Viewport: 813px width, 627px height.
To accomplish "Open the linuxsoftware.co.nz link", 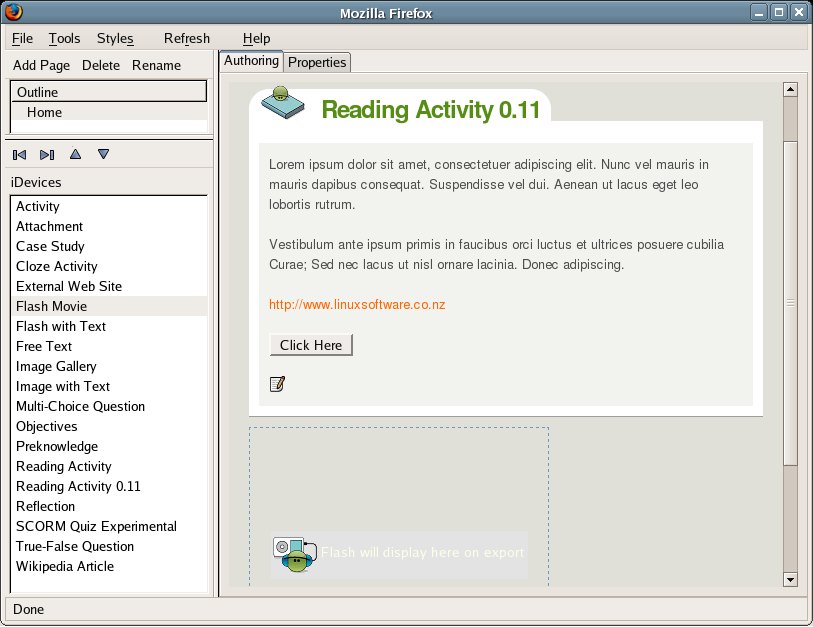I will (x=357, y=304).
